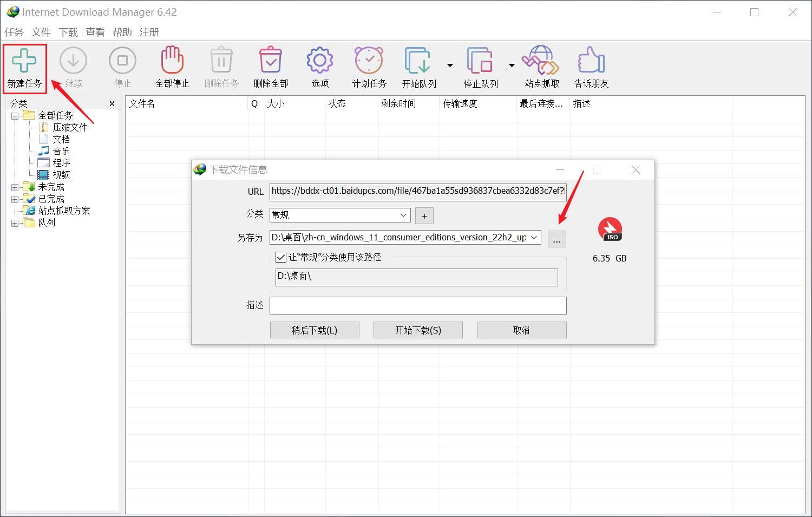Close the 分类 sidebar panel
The width and height of the screenshot is (812, 517).
[x=112, y=103]
